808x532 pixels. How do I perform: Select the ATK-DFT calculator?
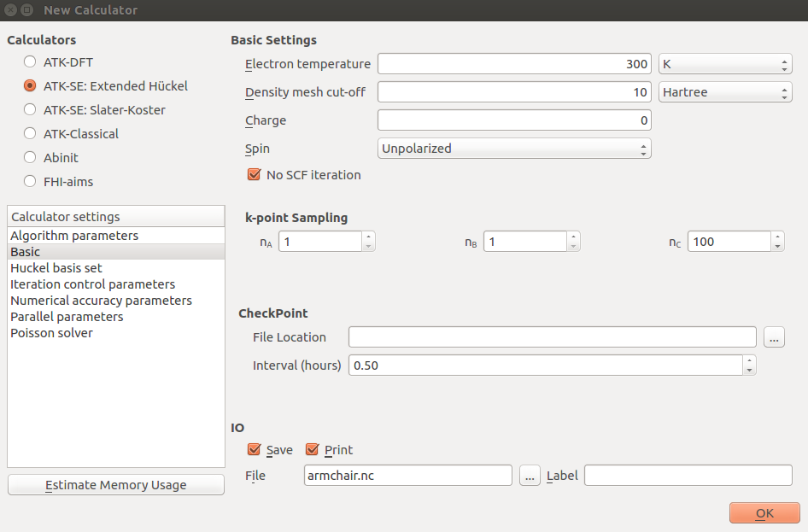30,61
